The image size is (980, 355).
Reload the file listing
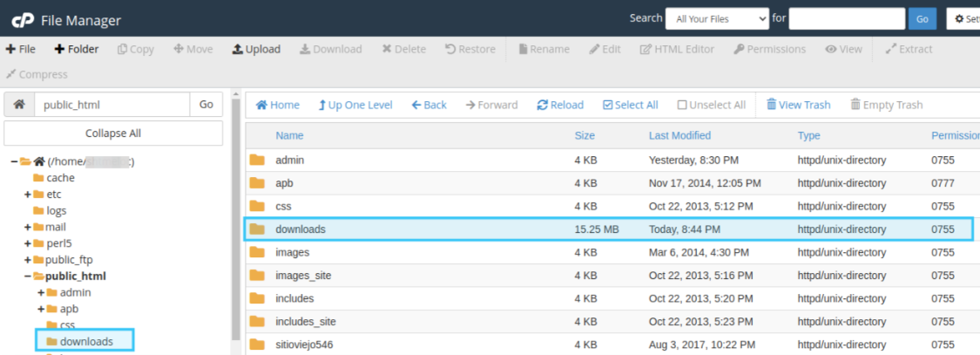[560, 105]
